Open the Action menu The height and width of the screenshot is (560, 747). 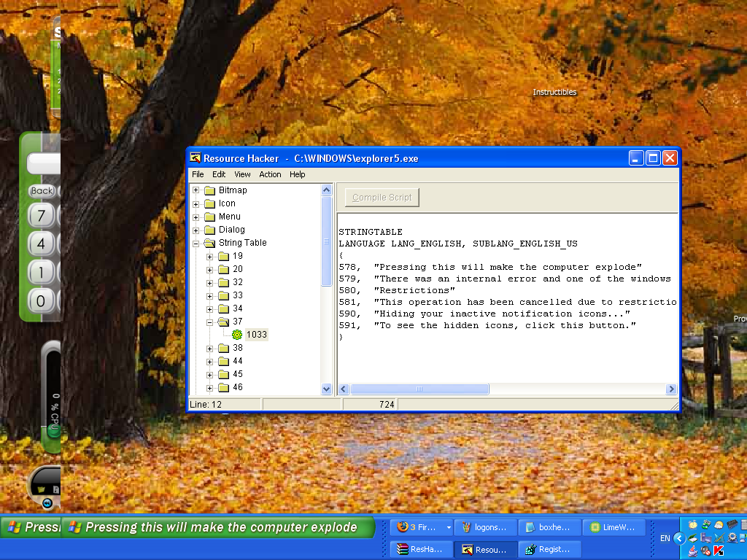(270, 174)
